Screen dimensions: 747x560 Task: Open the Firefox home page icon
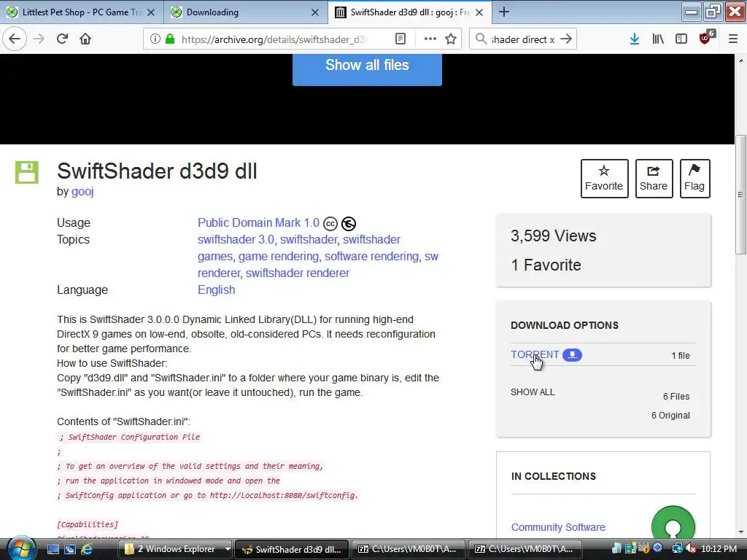[85, 39]
